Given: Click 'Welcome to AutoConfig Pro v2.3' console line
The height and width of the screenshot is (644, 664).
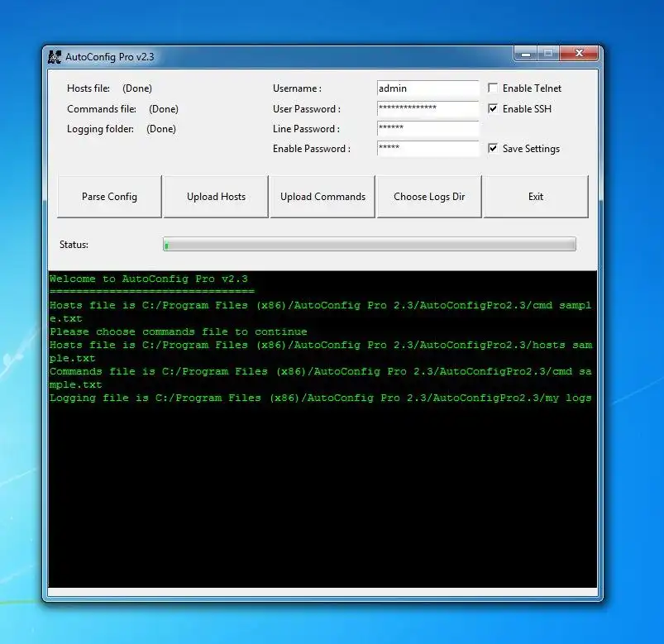Looking at the screenshot, I should click(149, 279).
